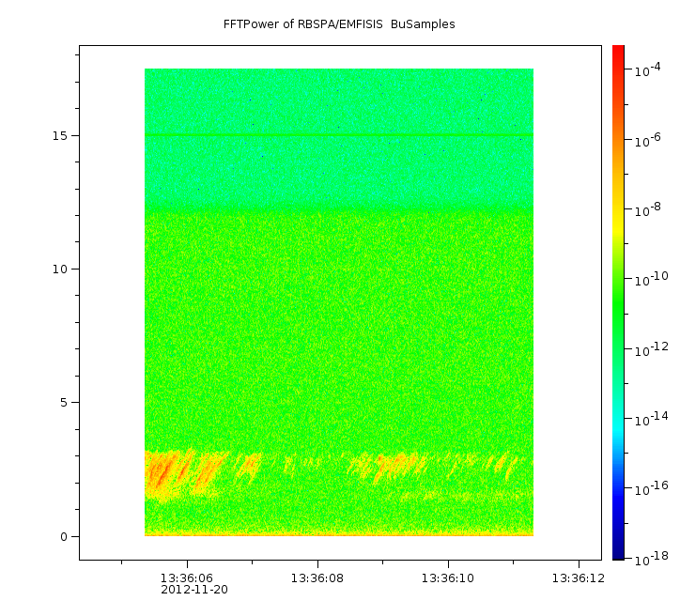
Task: Click the colorbar label 10^-10
Action: click(x=650, y=279)
